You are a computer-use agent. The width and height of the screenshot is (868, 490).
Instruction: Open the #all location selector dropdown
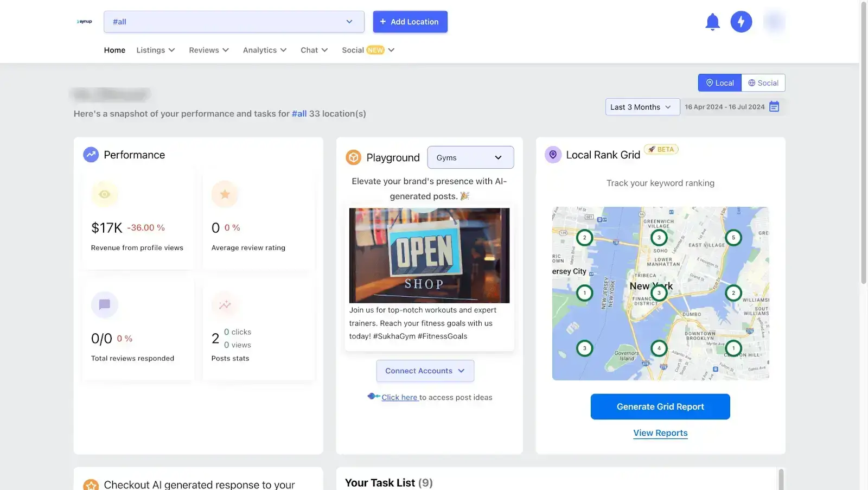click(x=234, y=22)
